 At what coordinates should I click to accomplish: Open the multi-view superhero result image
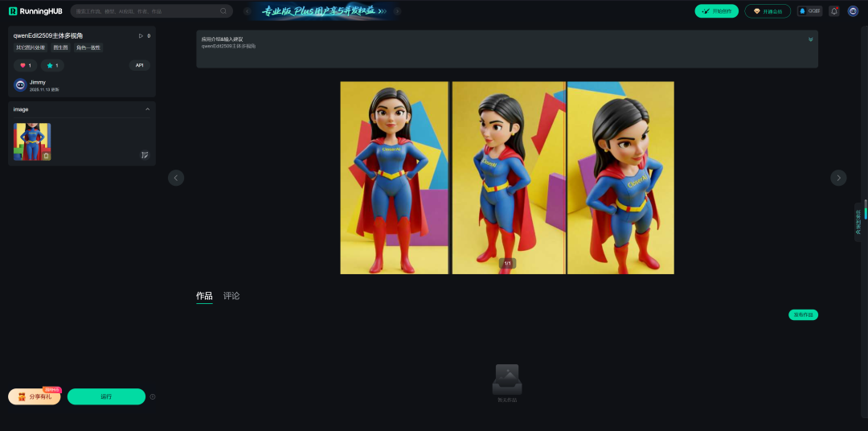(507, 178)
